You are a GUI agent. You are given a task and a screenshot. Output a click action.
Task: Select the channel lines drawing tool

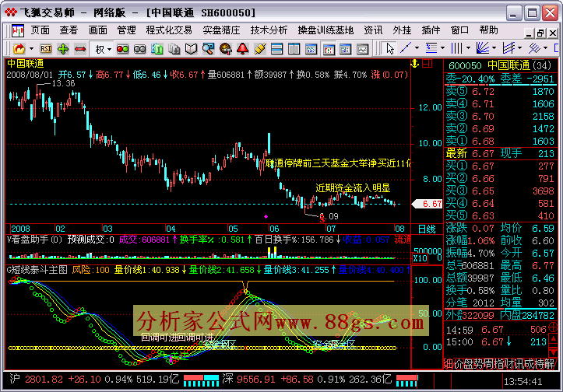pyautogui.click(x=508, y=48)
